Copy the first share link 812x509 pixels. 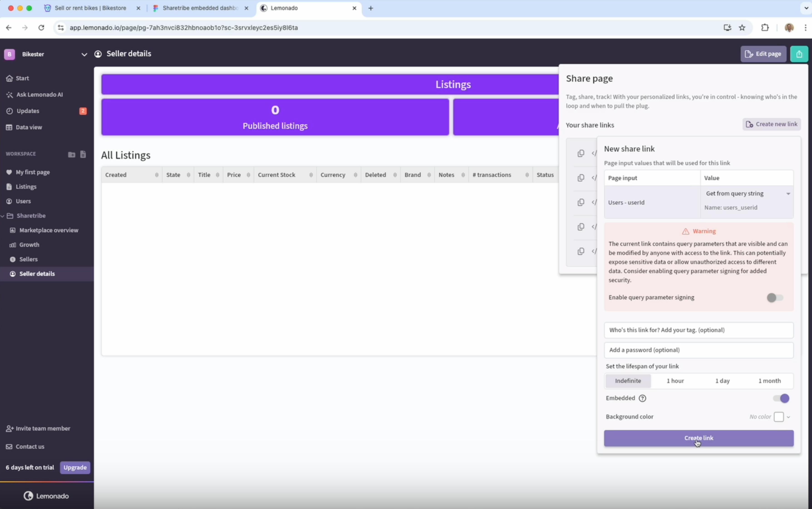pyautogui.click(x=581, y=154)
